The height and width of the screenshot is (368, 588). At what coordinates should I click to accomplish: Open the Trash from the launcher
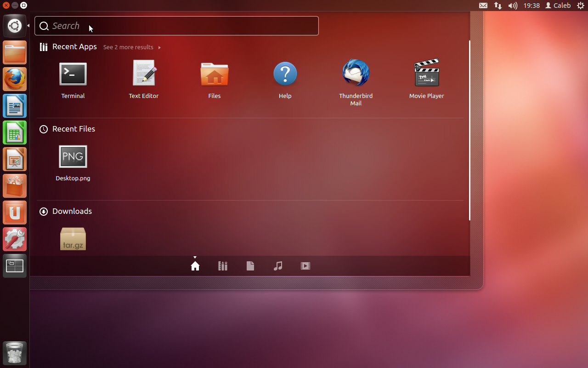[x=15, y=353]
